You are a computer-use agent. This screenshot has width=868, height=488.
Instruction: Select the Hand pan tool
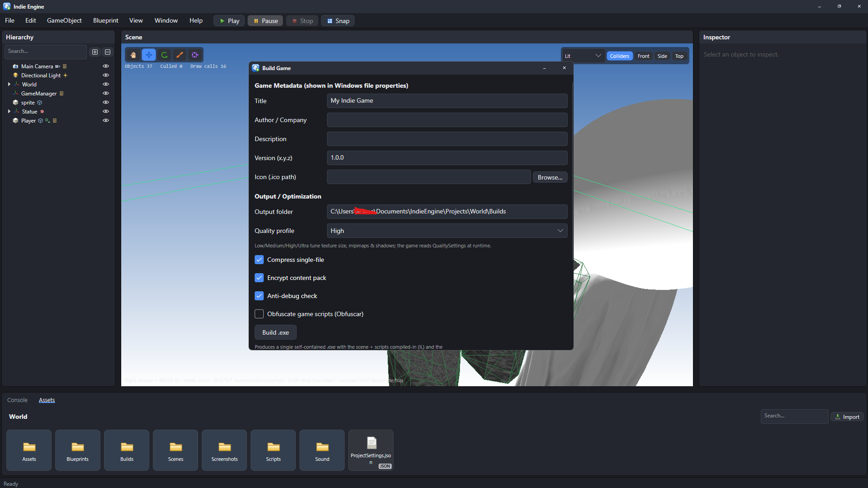pyautogui.click(x=133, y=55)
